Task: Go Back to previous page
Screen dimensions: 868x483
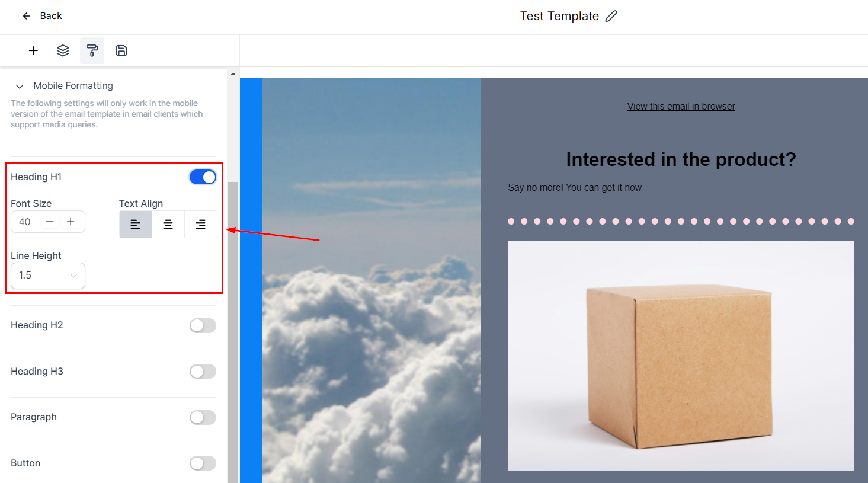Action: [x=42, y=16]
